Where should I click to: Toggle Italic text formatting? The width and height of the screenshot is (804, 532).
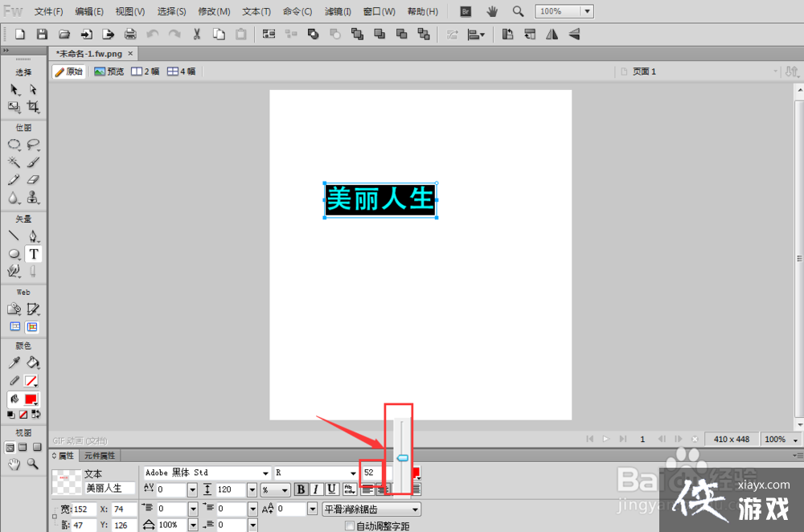tap(316, 489)
